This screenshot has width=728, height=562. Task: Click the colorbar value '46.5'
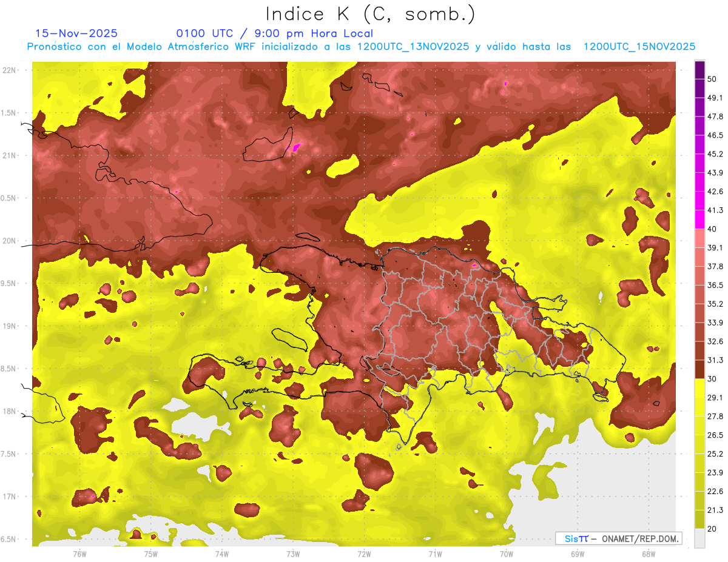pos(715,135)
